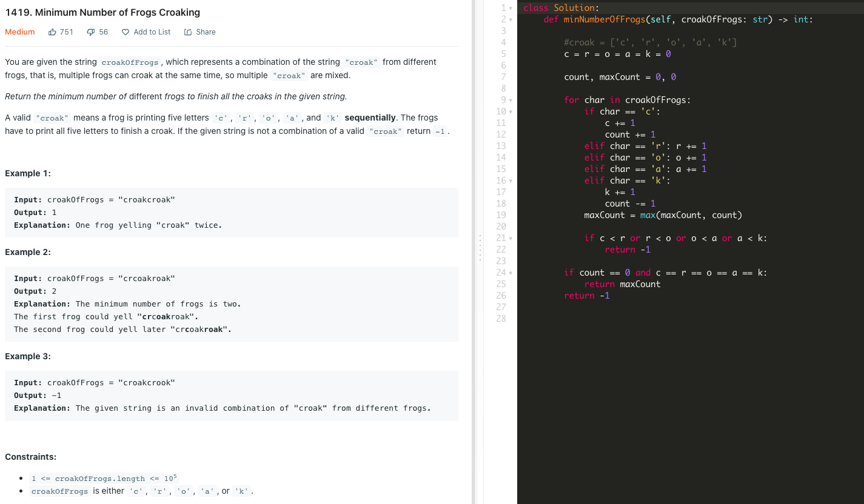
Task: Collapse the for loop at line 9
Action: 511,100
